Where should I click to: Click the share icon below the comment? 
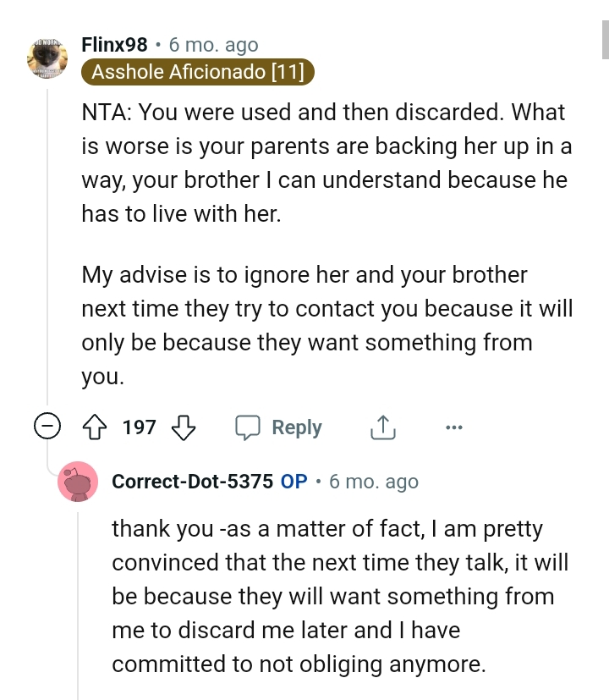point(382,427)
